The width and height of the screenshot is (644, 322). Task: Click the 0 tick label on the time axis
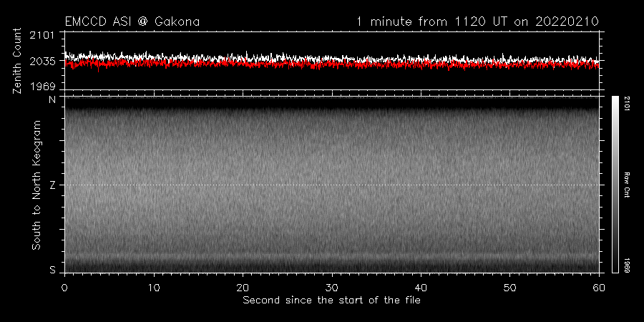[x=64, y=287]
